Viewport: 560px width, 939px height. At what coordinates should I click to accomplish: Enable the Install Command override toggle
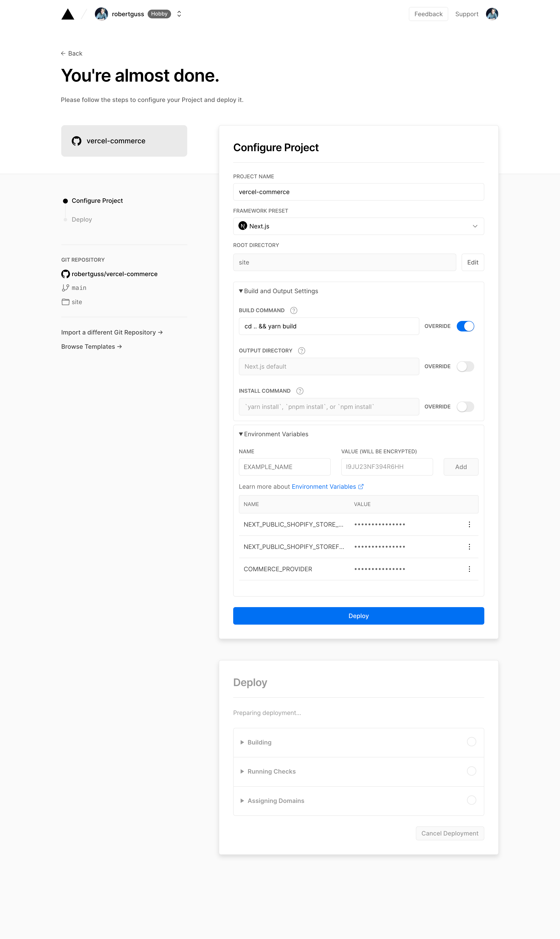[x=465, y=407]
